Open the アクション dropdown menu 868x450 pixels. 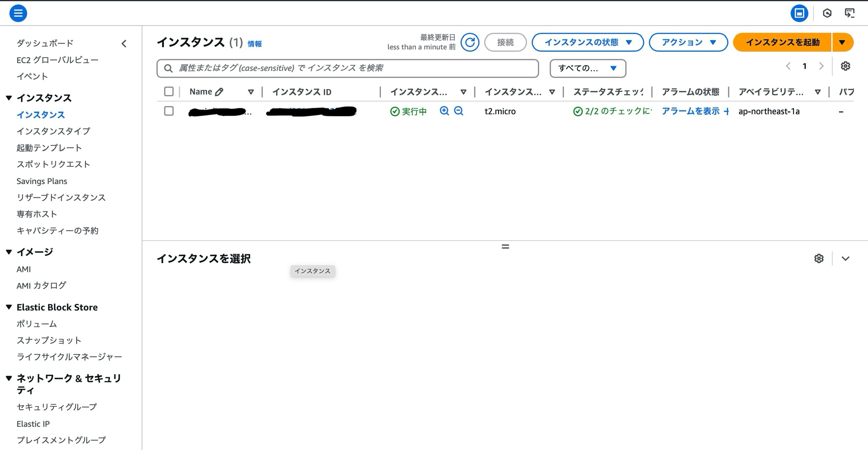[688, 43]
